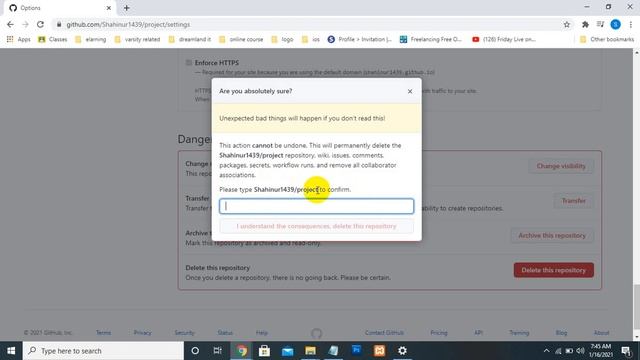This screenshot has width=640, height=360.
Task: Click the GitHub logo in the footer
Action: click(316, 333)
